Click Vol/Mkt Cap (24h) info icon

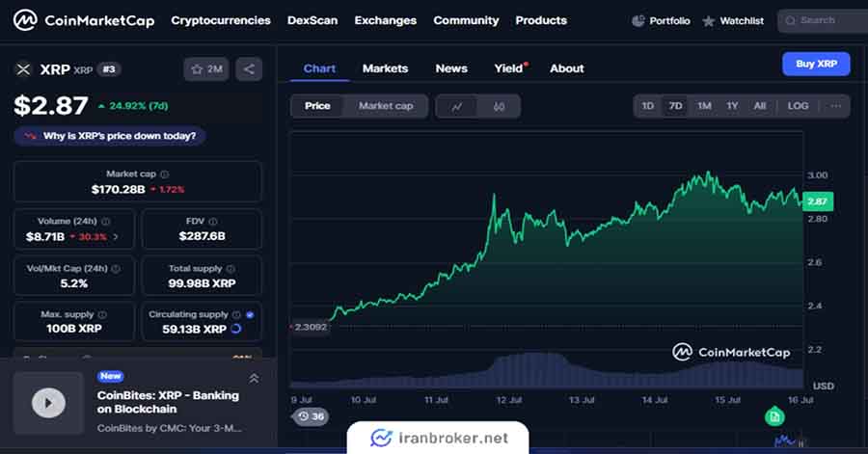(116, 269)
